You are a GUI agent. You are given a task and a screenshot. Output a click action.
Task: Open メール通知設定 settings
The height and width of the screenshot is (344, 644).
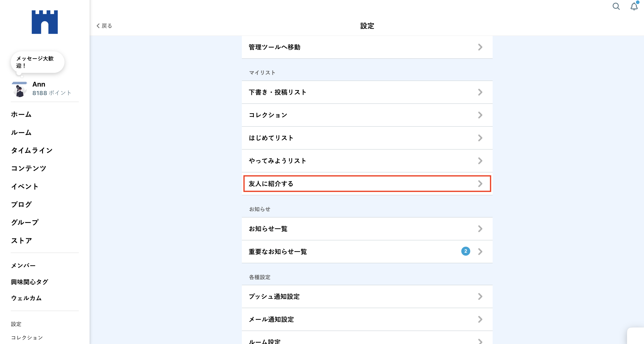click(367, 319)
